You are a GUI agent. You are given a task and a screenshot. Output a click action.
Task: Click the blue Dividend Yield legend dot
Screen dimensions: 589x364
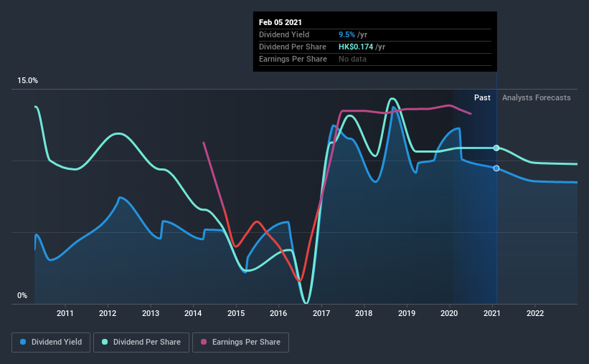pyautogui.click(x=23, y=342)
